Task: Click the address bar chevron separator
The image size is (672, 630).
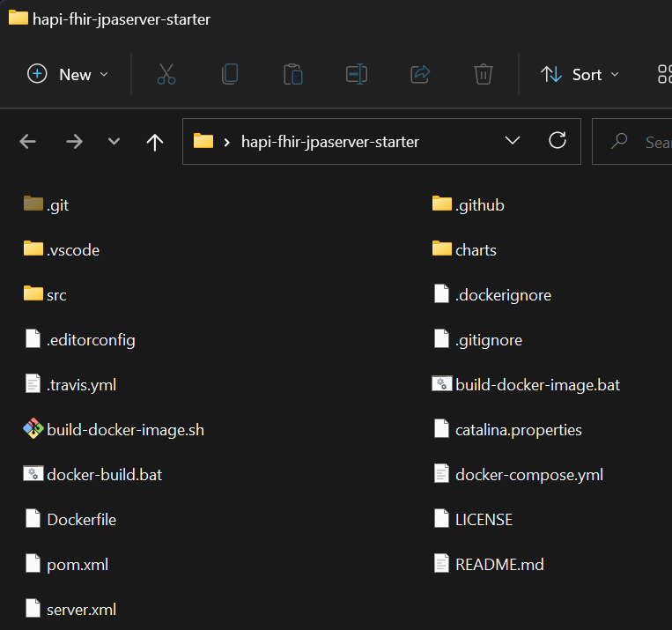Action: click(226, 143)
